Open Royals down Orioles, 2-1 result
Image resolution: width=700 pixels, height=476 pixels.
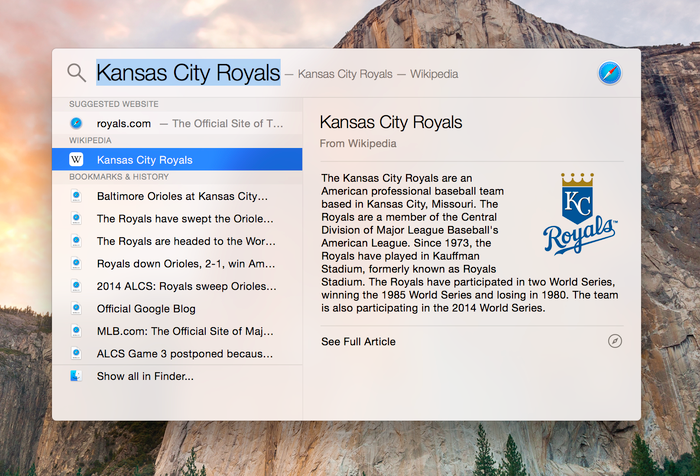click(x=177, y=263)
